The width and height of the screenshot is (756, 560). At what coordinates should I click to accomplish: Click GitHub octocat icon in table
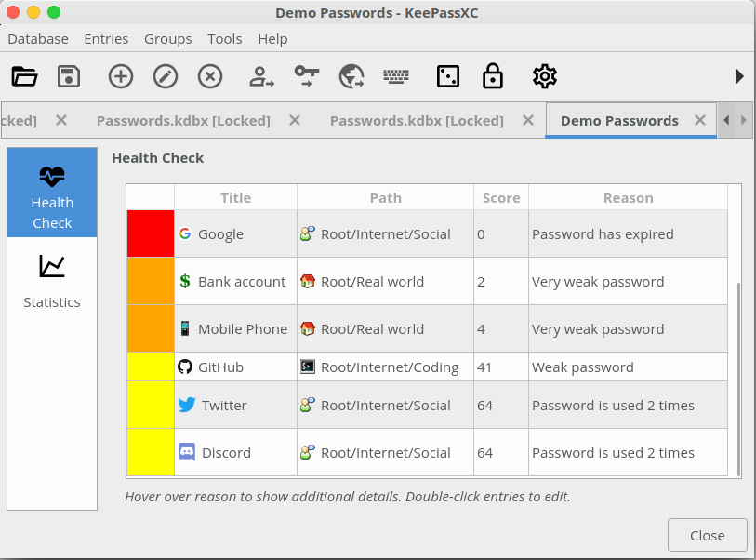185,367
